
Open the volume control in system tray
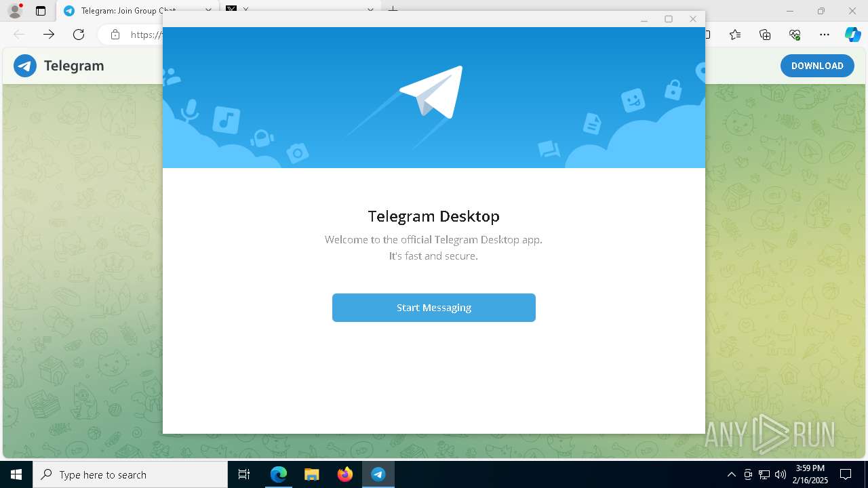(x=781, y=474)
